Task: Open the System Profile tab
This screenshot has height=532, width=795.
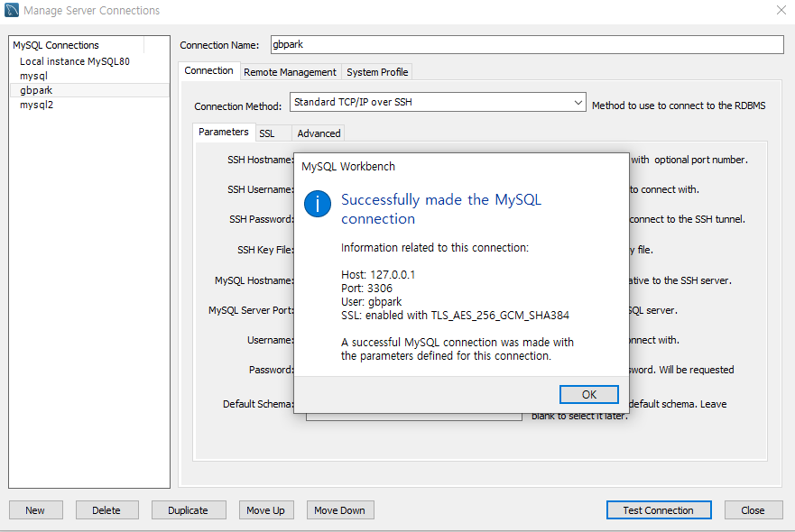Action: coord(377,72)
